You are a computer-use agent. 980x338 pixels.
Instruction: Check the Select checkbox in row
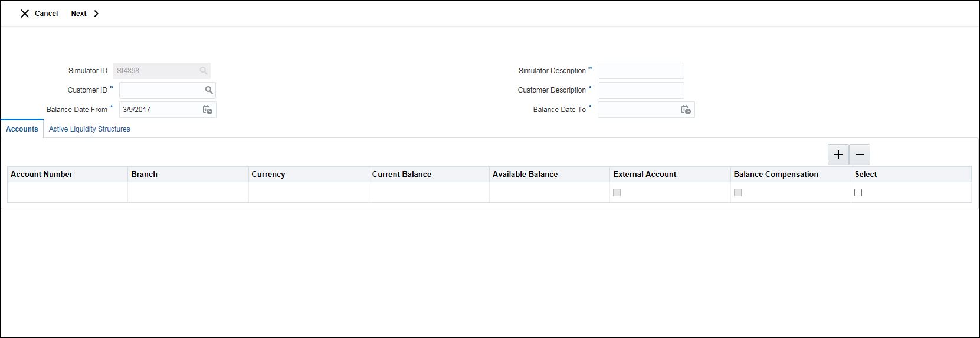pos(858,192)
